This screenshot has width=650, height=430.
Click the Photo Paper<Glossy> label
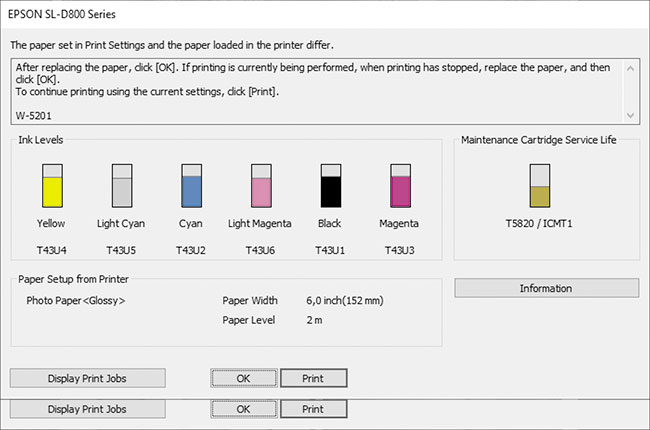pyautogui.click(x=75, y=299)
